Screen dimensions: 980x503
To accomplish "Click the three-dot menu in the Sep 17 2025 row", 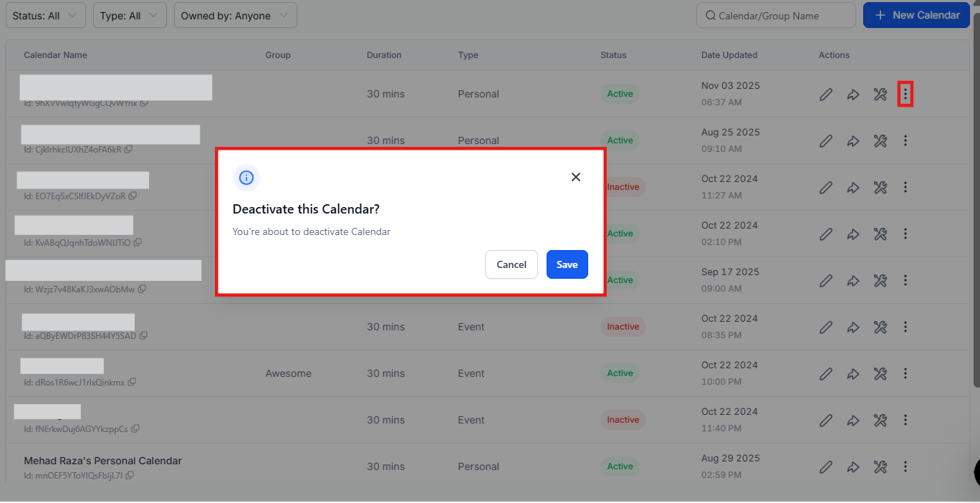I will pyautogui.click(x=905, y=280).
